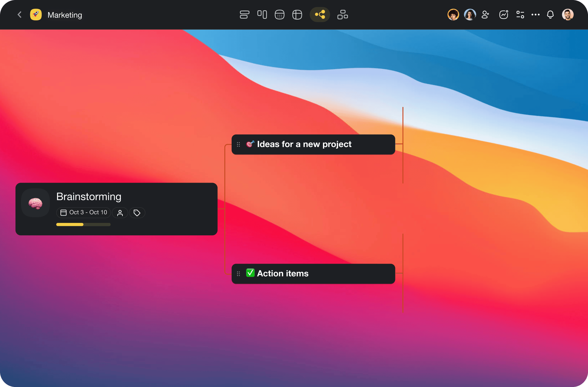Click the add member icon

click(x=485, y=15)
